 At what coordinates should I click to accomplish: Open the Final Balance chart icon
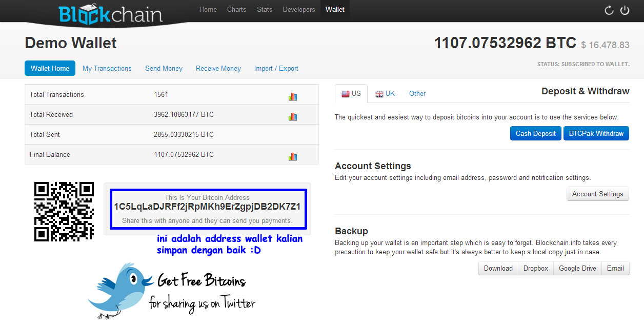(x=293, y=156)
